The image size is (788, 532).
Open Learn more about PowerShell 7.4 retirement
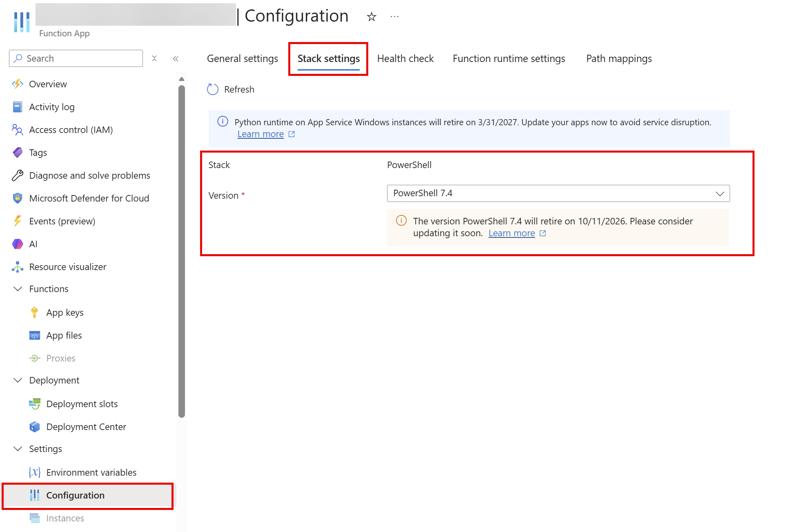(512, 233)
